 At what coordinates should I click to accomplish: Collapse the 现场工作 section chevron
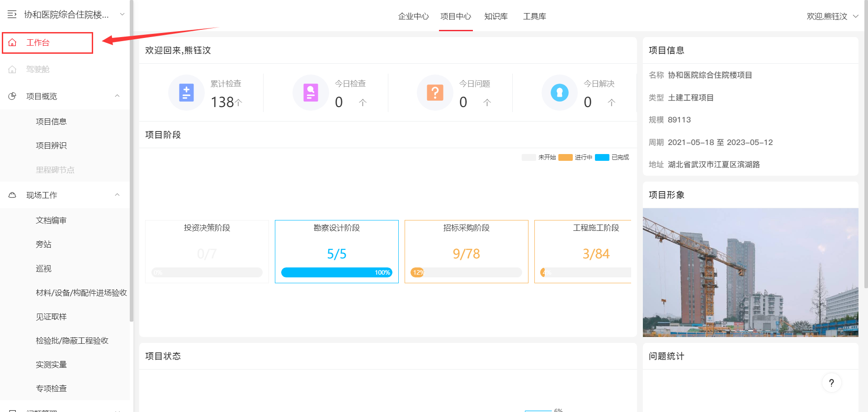pos(117,195)
